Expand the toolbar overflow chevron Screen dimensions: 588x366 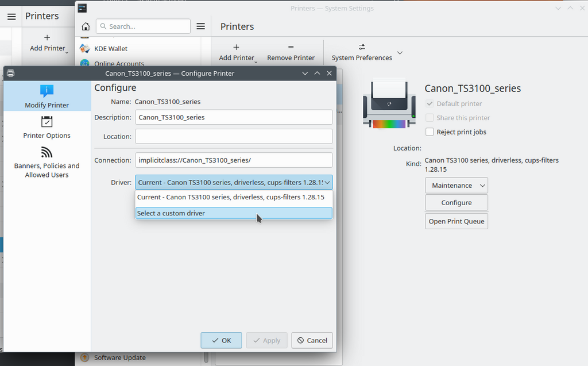[x=400, y=53]
